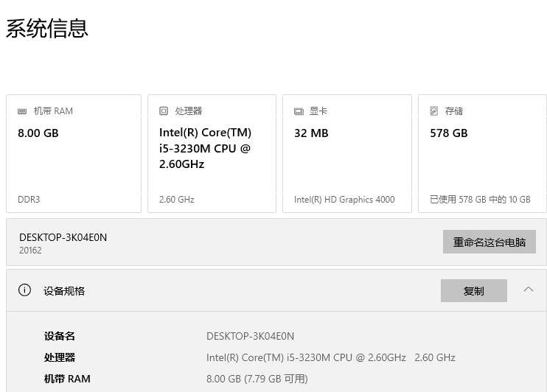
Task: Click the RAM icon in the first card
Action: coord(22,111)
